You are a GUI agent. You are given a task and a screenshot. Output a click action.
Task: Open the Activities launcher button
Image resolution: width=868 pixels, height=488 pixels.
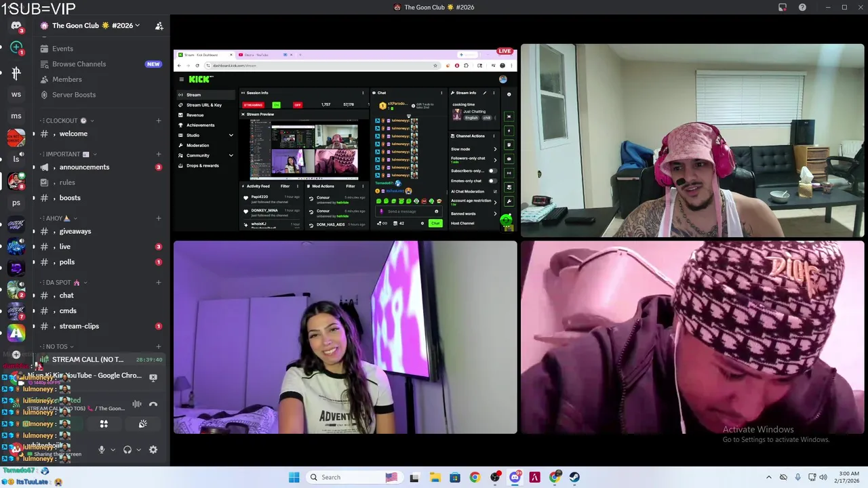click(104, 424)
